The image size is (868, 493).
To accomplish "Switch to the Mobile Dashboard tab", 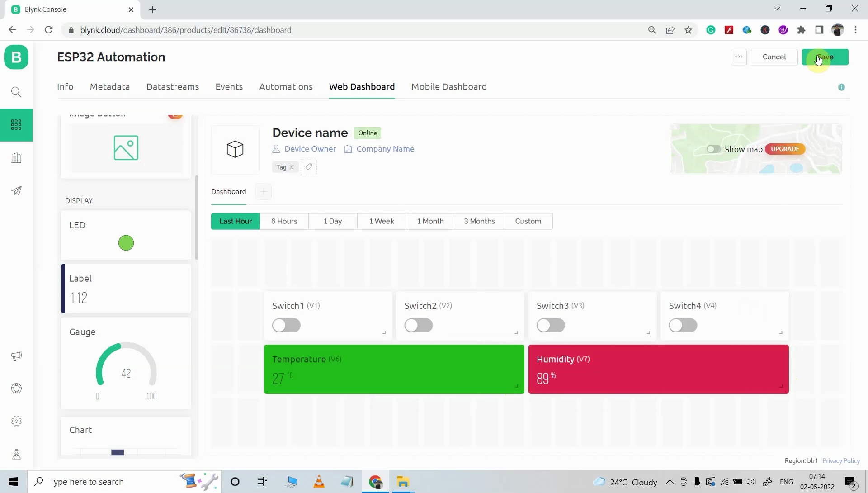I will pos(449,87).
